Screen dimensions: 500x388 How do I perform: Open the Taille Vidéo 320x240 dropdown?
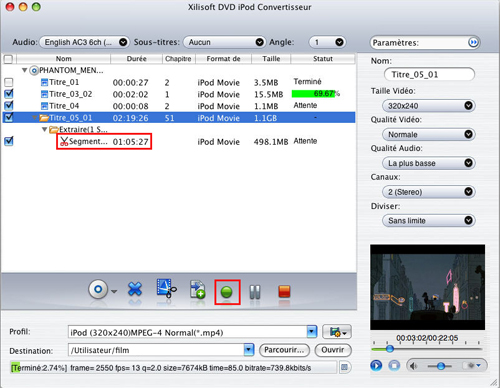pos(428,106)
